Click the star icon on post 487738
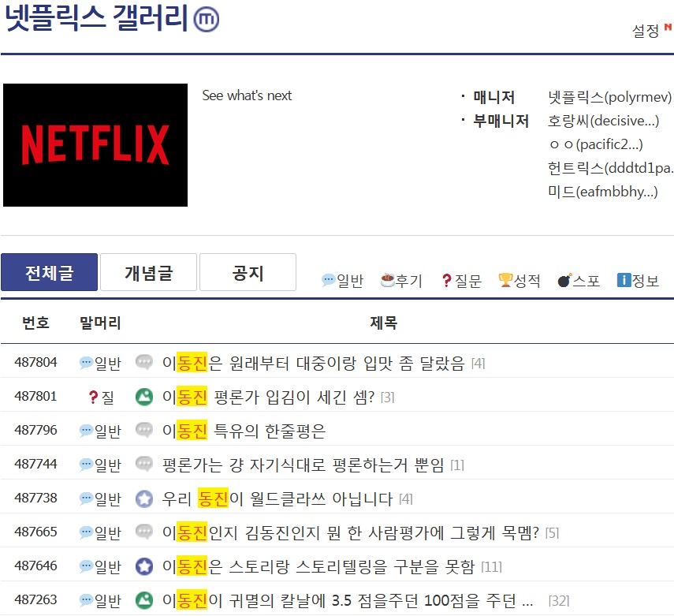This screenshot has width=674, height=616. point(143,498)
